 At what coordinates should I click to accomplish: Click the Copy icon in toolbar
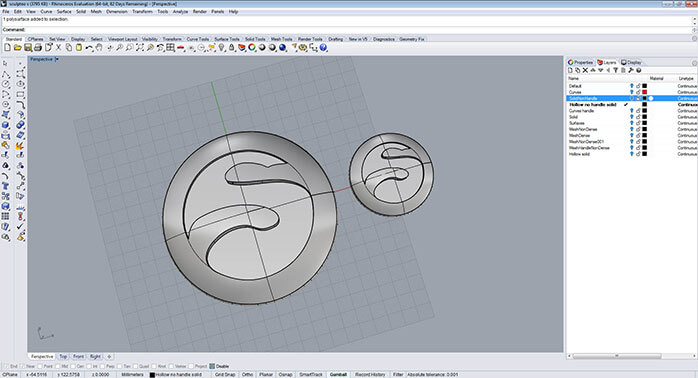tap(69, 48)
